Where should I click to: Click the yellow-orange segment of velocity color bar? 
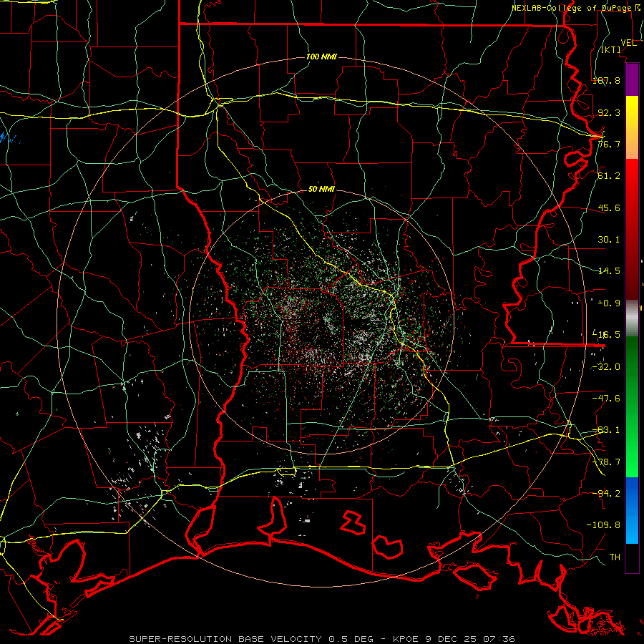[x=632, y=127]
